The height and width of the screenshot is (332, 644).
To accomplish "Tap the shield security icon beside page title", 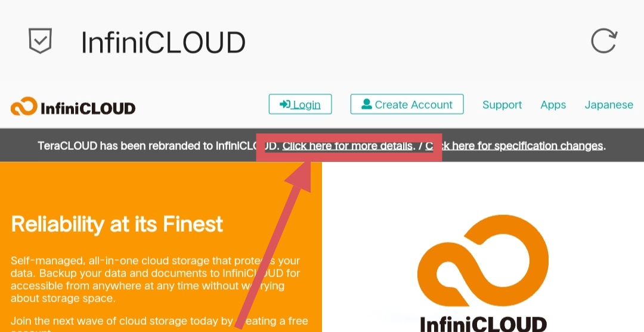I will (41, 41).
